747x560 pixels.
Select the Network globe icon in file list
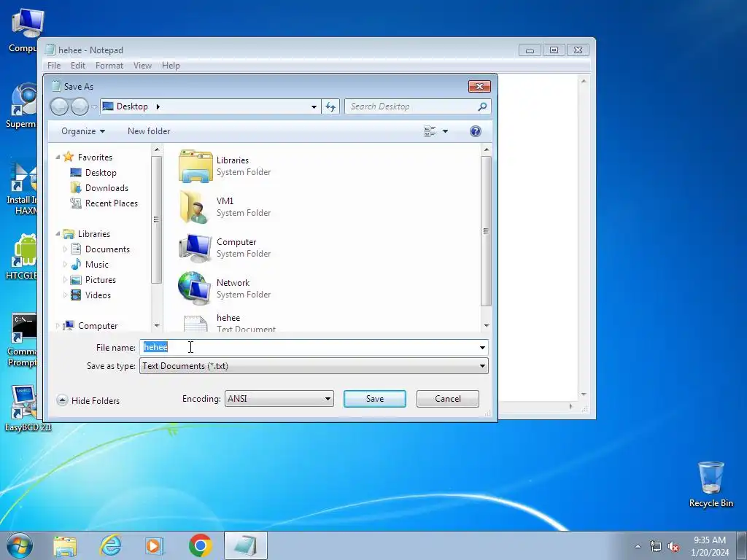click(194, 288)
